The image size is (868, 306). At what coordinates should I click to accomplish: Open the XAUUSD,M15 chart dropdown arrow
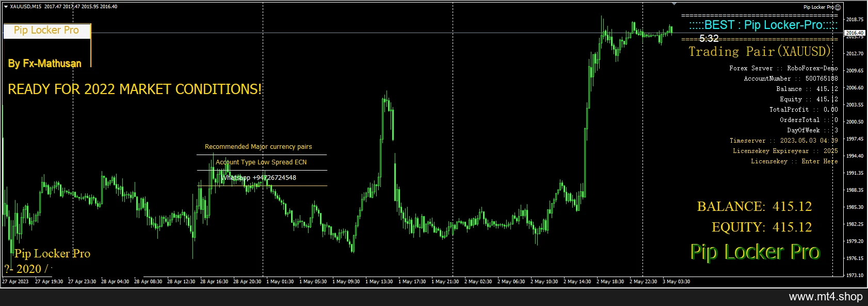click(6, 7)
